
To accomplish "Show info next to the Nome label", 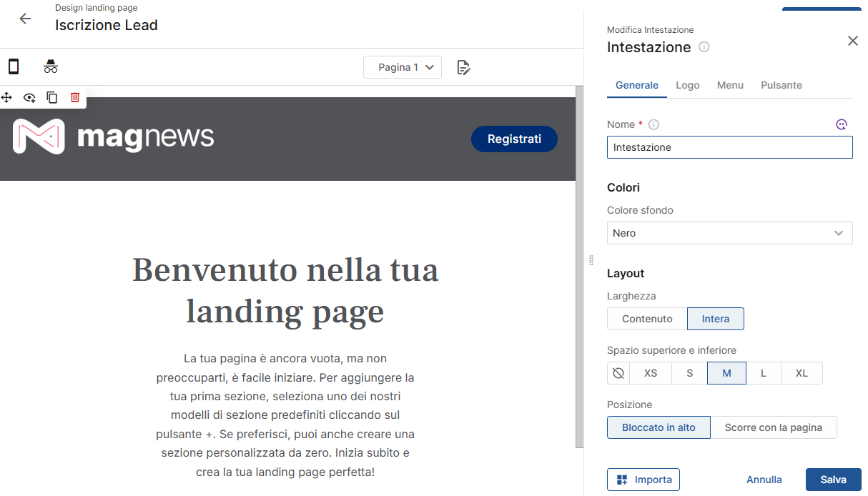I will point(654,124).
